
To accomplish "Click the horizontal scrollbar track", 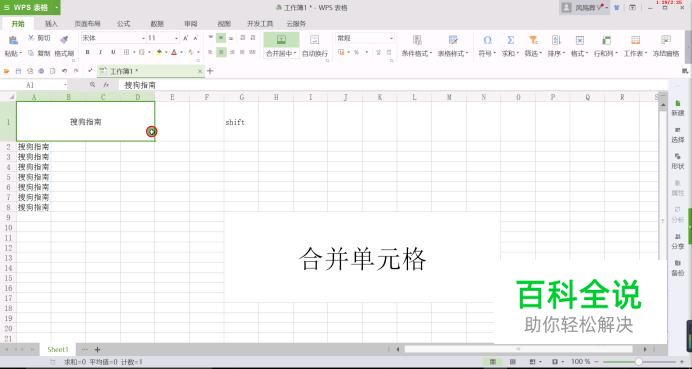I will pyautogui.click(x=519, y=349).
